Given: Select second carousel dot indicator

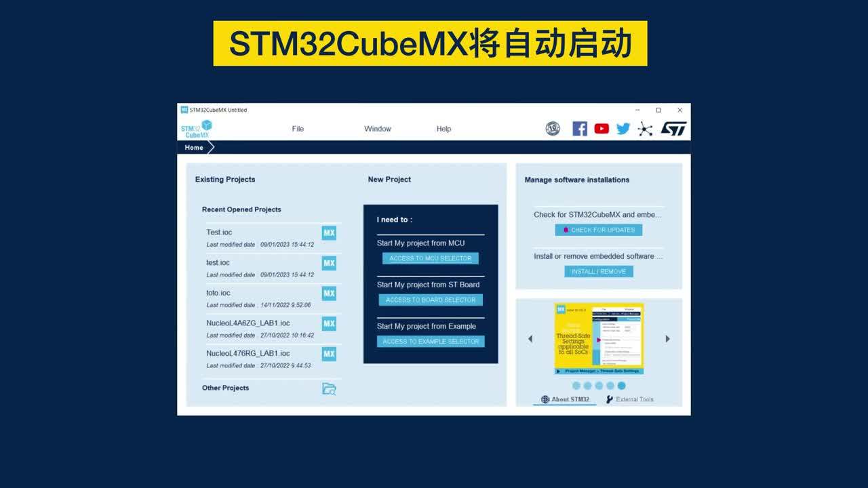Looking at the screenshot, I should coord(588,386).
